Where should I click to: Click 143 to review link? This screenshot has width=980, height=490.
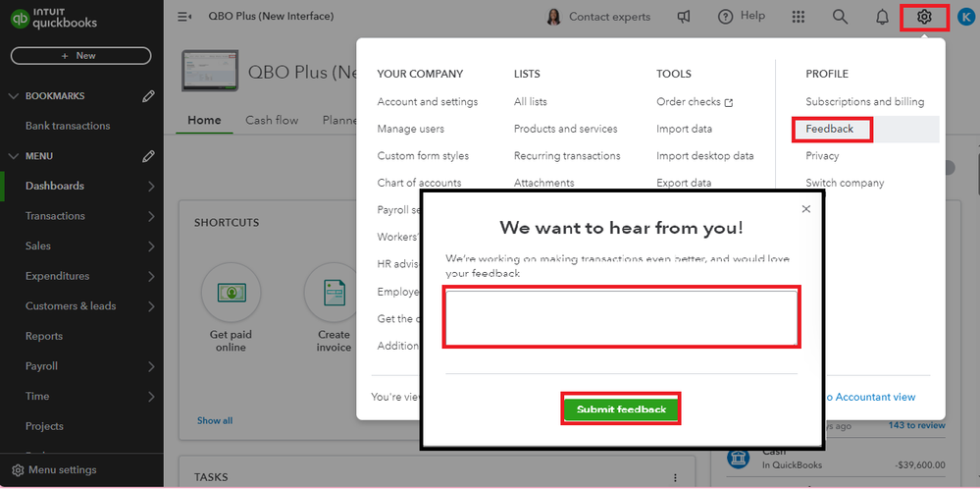pyautogui.click(x=917, y=425)
